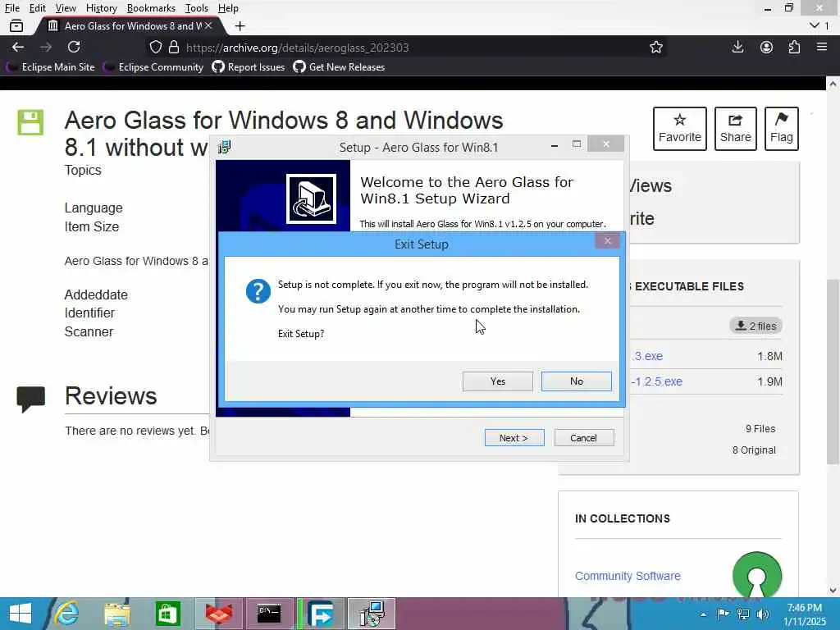Open the red app on taskbar
The height and width of the screenshot is (630, 840).
218,614
